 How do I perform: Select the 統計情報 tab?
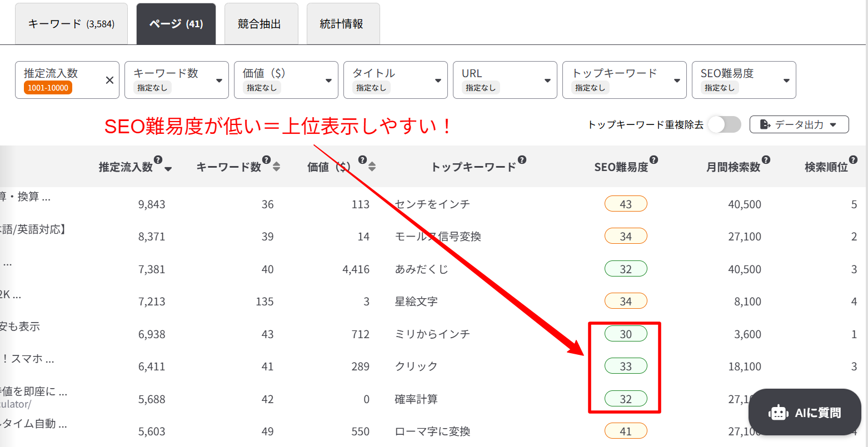[342, 24]
